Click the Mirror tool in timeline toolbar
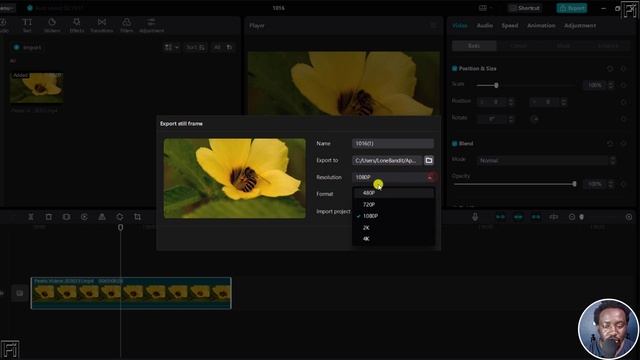This screenshot has height=360, width=640. pos(102,217)
